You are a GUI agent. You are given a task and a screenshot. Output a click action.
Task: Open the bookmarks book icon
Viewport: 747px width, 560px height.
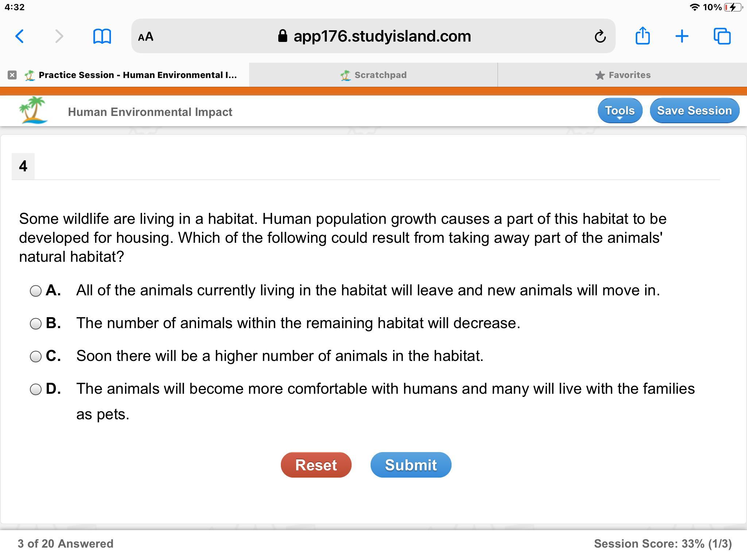coord(102,36)
